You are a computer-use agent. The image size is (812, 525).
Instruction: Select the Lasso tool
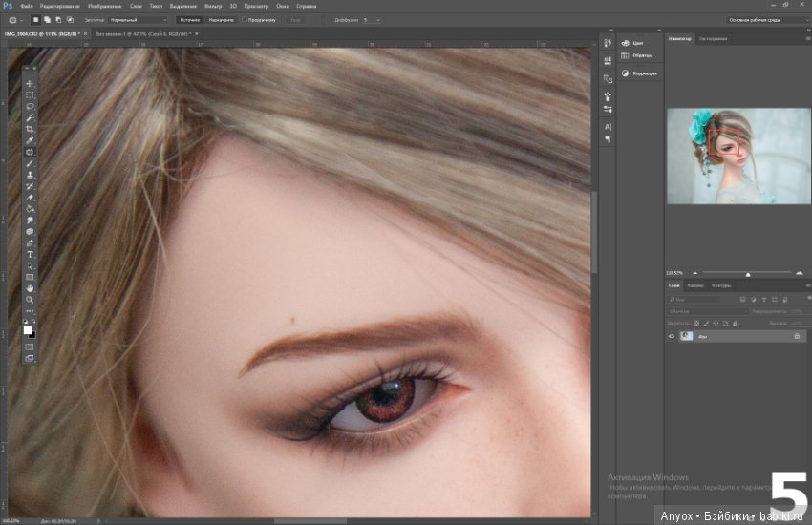[x=30, y=106]
